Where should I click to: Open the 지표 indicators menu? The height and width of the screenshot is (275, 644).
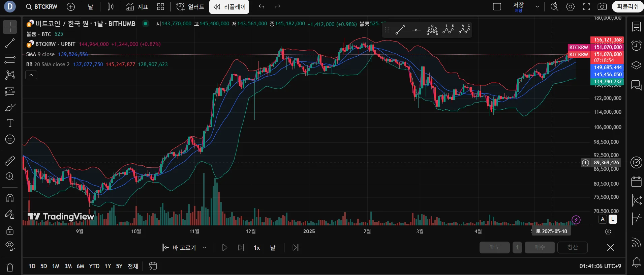(137, 7)
